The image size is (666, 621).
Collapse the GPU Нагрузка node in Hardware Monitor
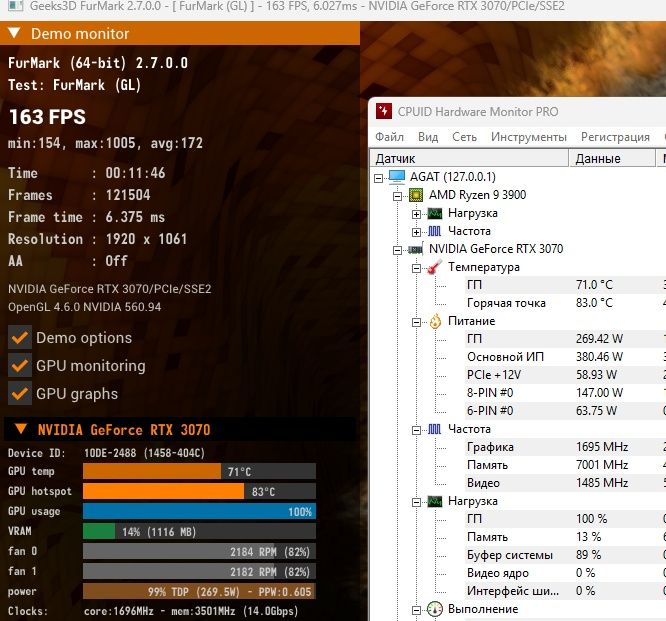[416, 502]
